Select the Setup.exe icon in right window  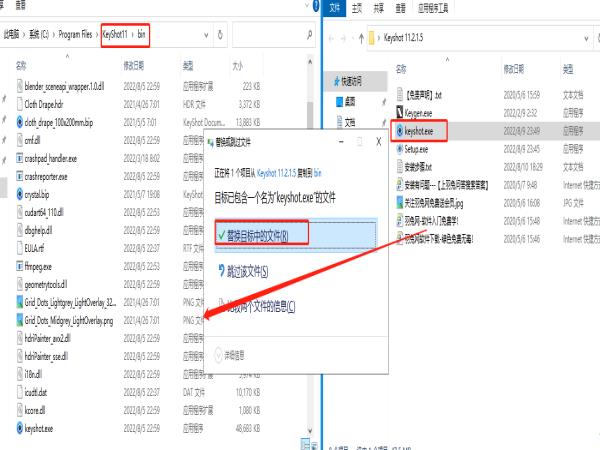(x=399, y=148)
